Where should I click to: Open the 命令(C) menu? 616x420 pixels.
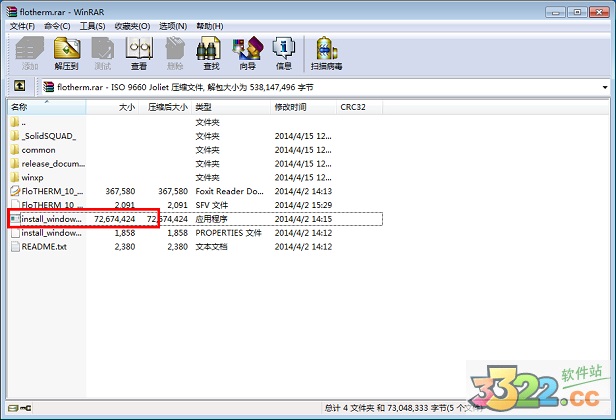coord(57,26)
